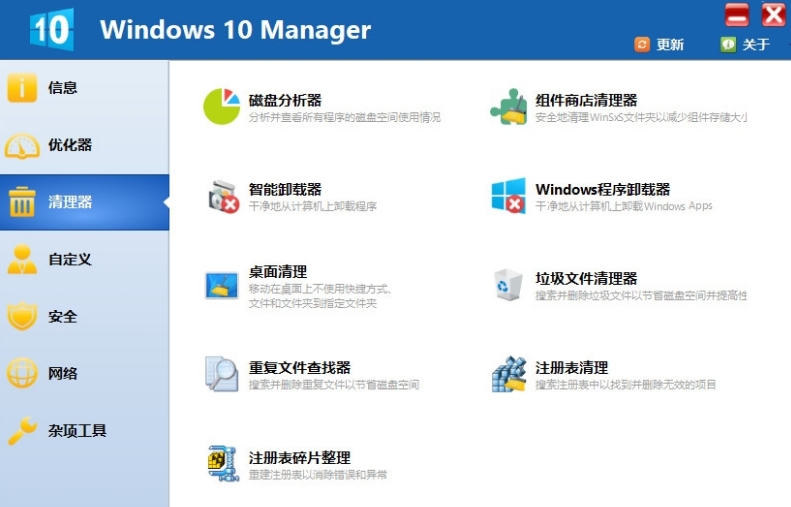Click the 杂项工具 wrench icon in sidebar
791x507 pixels.
[22, 430]
